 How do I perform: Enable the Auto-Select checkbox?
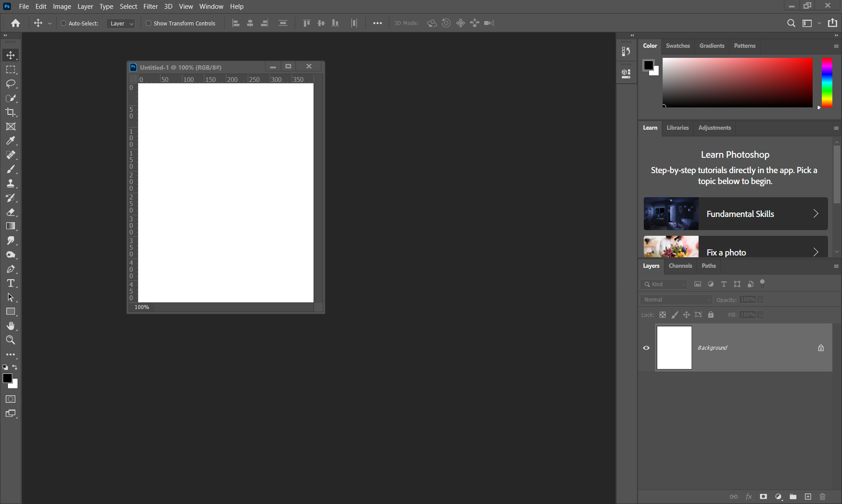pyautogui.click(x=64, y=23)
